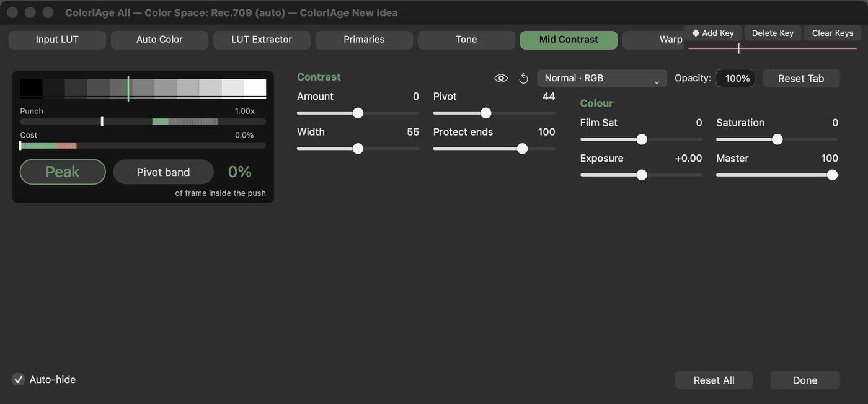The width and height of the screenshot is (868, 404).
Task: Click the Done button
Action: pyautogui.click(x=805, y=380)
